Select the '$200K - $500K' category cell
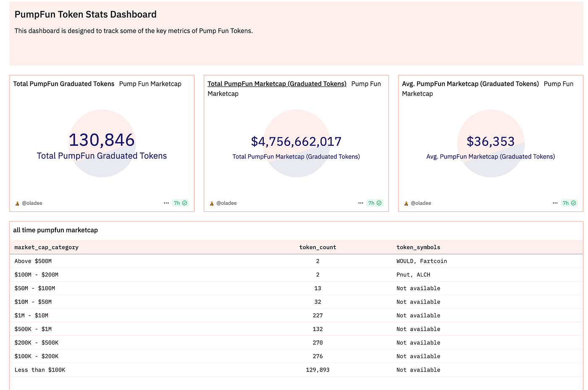 tap(37, 343)
